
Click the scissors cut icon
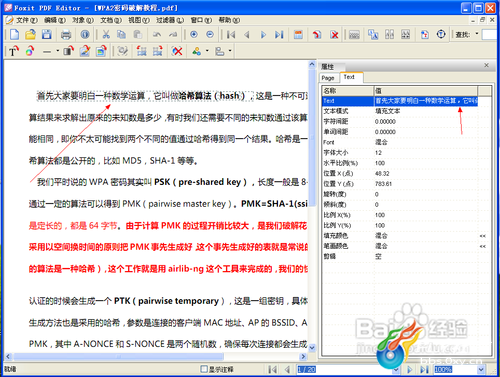tap(106, 34)
